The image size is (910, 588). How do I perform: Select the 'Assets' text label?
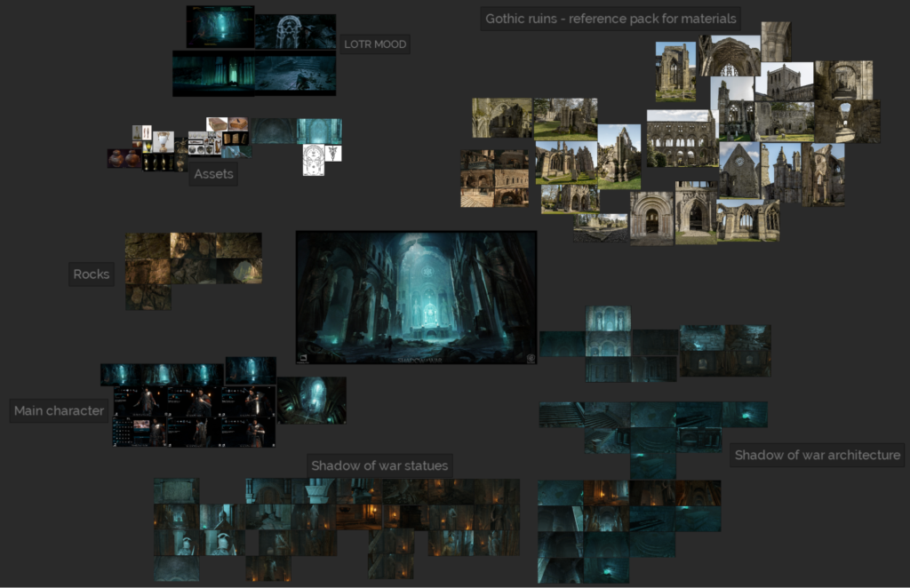pos(213,174)
